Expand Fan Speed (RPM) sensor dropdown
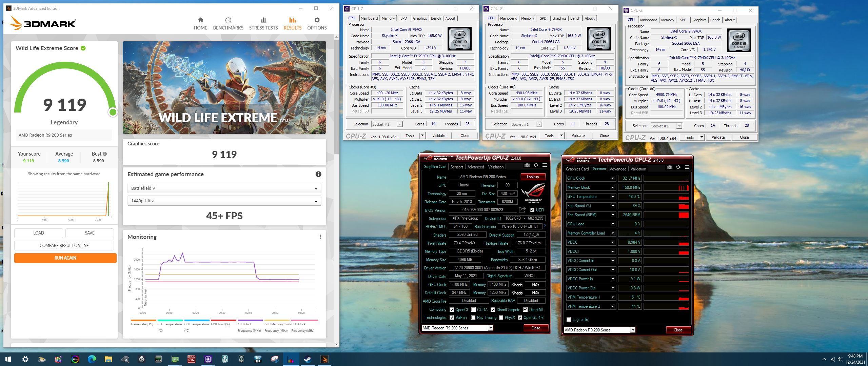Viewport: 868px width, 366px height. [x=613, y=215]
